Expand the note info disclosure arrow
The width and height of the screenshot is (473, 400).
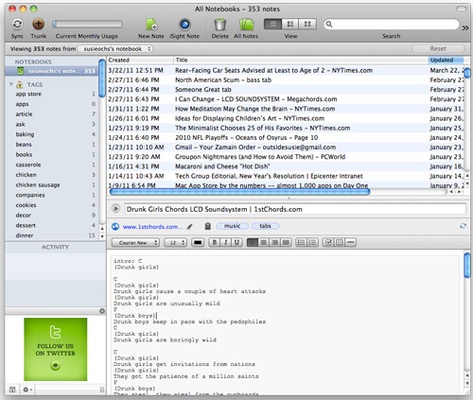(116, 209)
